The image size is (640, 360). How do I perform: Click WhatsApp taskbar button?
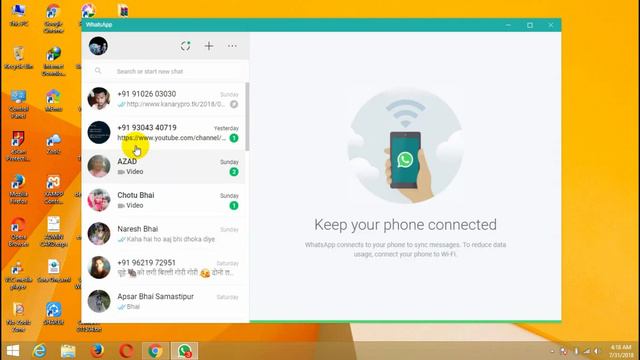(184, 351)
